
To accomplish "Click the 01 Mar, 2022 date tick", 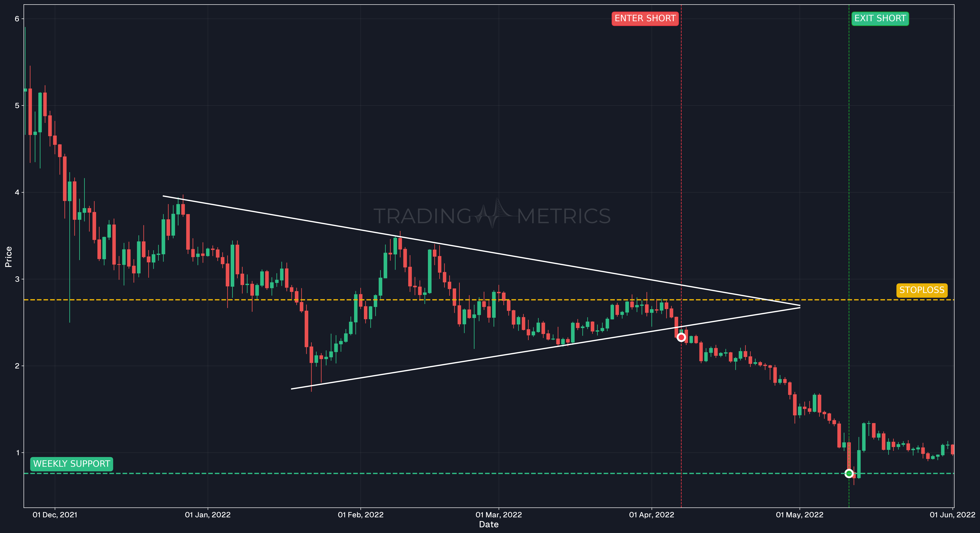I will point(499,515).
